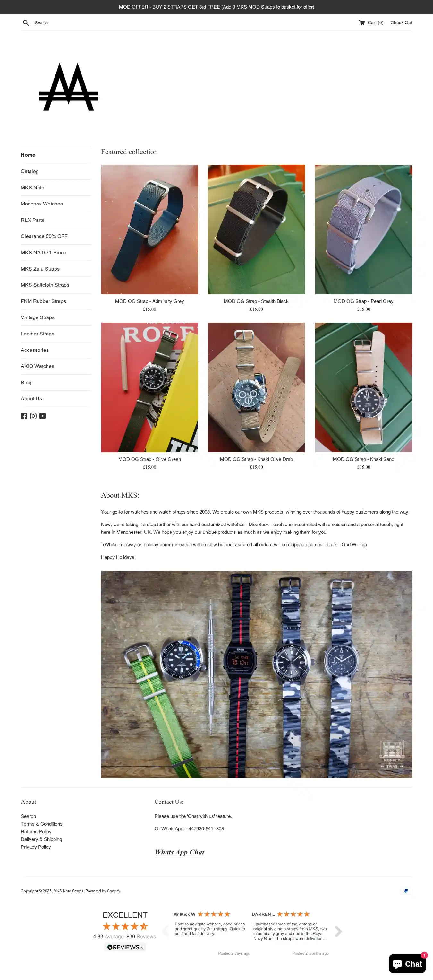Go to Clearance 50% OFF section
433x980 pixels.
click(x=44, y=236)
